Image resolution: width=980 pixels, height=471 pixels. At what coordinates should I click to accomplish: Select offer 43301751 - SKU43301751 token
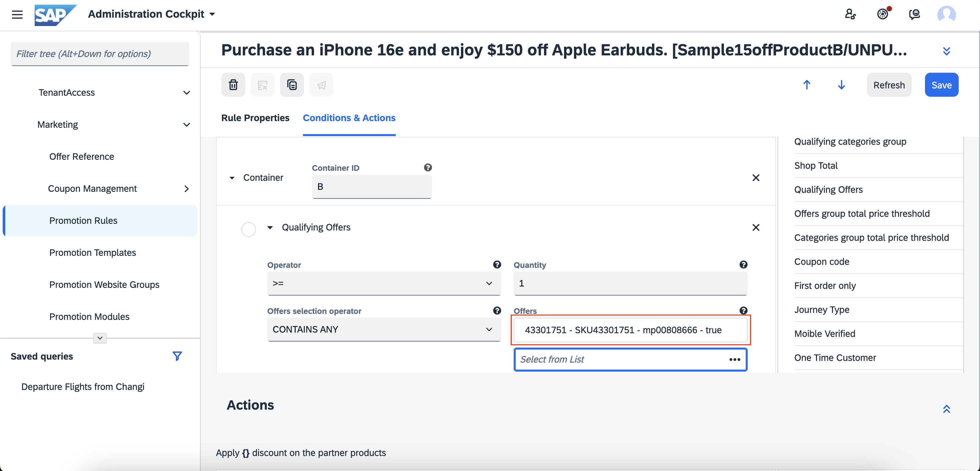coord(630,330)
